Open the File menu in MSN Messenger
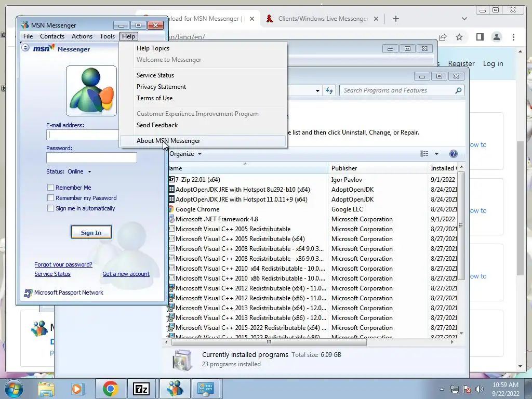This screenshot has width=532, height=399. [x=28, y=36]
